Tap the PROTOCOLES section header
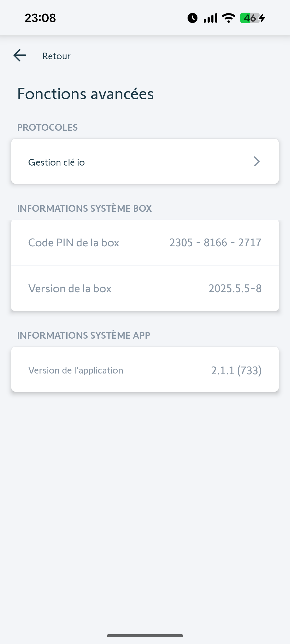The height and width of the screenshot is (644, 290). tap(47, 127)
